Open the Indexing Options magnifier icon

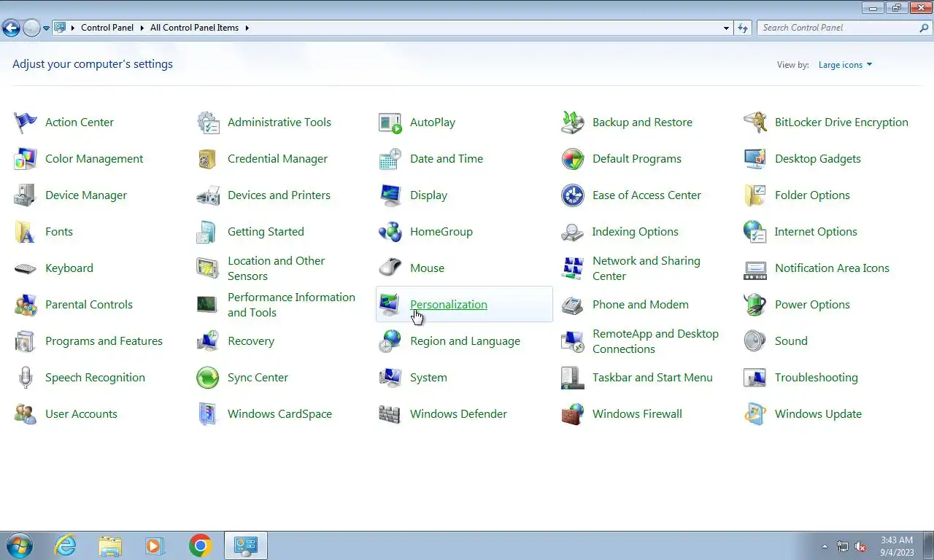pos(573,232)
